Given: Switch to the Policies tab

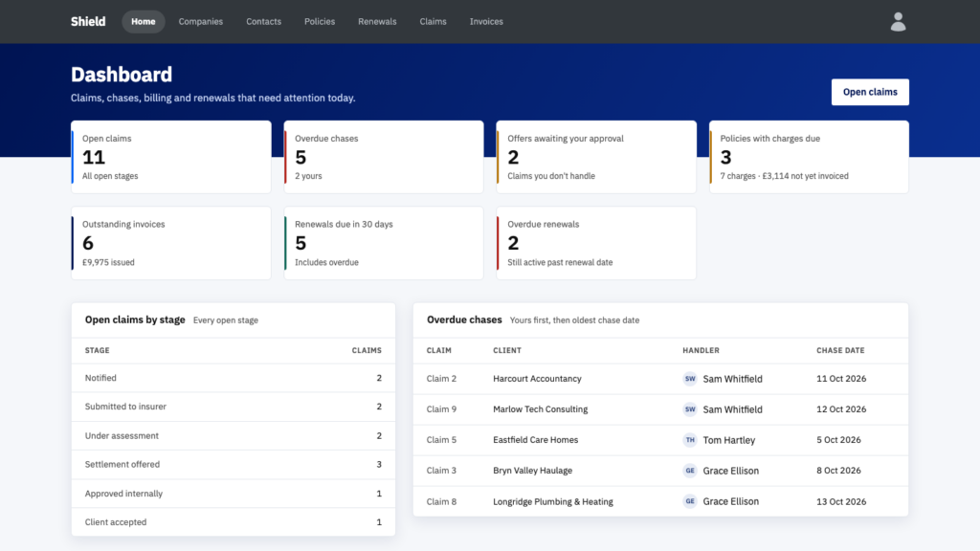Looking at the screenshot, I should click(320, 21).
